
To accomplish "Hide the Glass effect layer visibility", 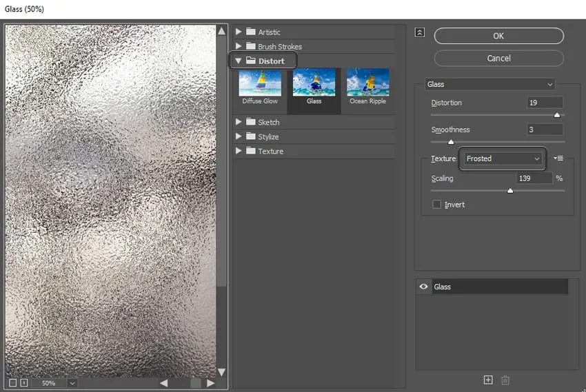I will [424, 287].
